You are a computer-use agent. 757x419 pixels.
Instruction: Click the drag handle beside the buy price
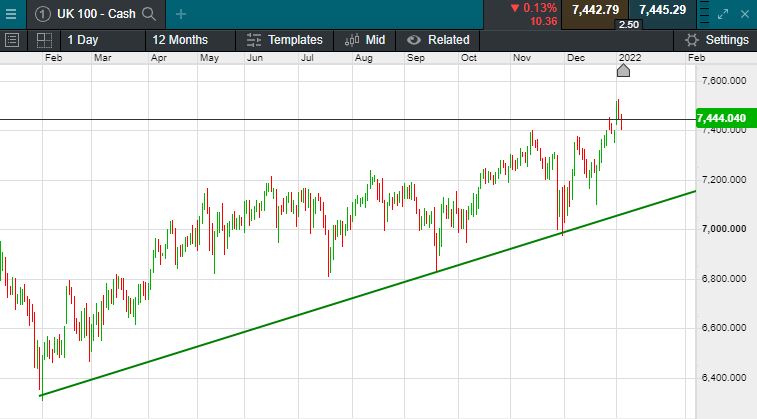tap(702, 14)
